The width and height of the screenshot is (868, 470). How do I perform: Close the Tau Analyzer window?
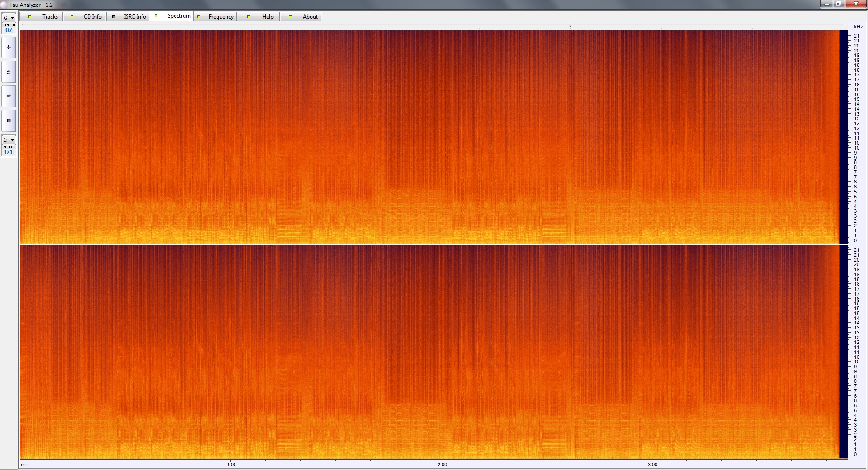(x=856, y=4)
